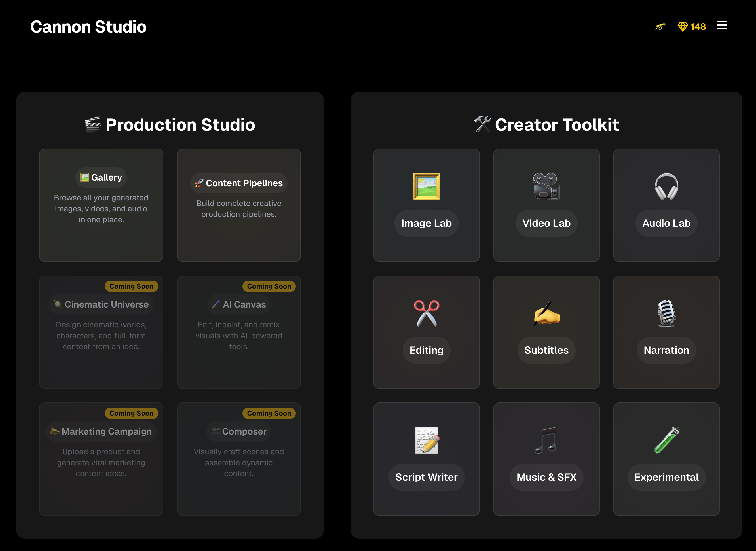Viewport: 756px width, 551px height.
Task: Click the Image Lab framed picture icon
Action: coord(426,187)
